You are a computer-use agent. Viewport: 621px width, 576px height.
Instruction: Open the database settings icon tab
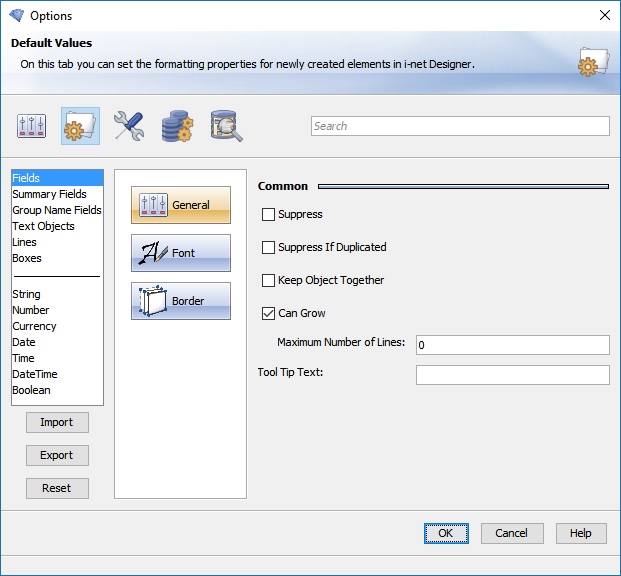pos(177,126)
